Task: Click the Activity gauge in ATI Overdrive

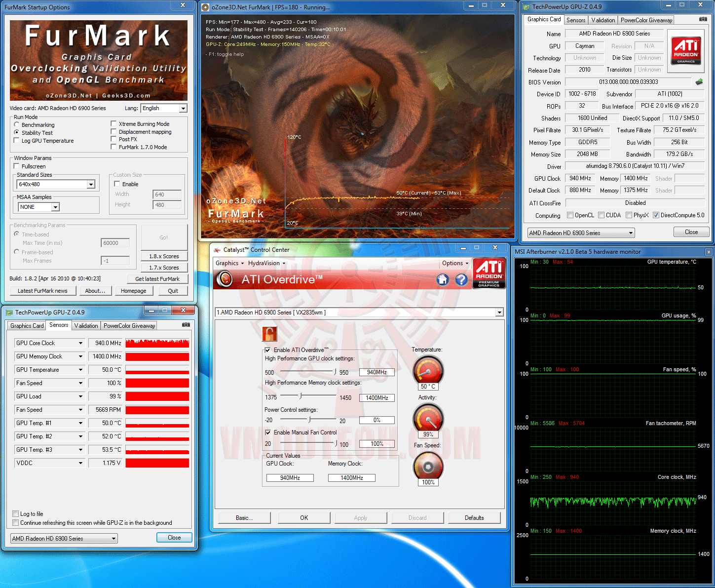Action: [428, 417]
